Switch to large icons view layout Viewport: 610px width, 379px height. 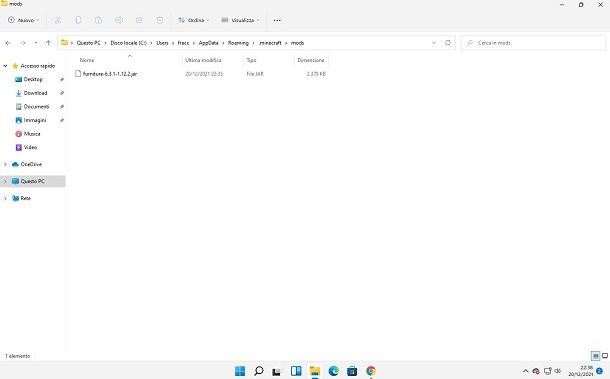[x=605, y=356]
